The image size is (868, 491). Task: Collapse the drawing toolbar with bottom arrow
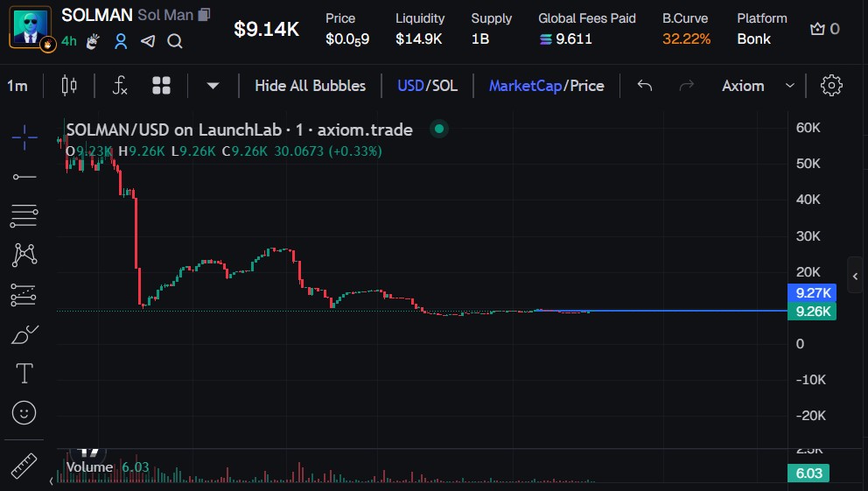[x=52, y=481]
